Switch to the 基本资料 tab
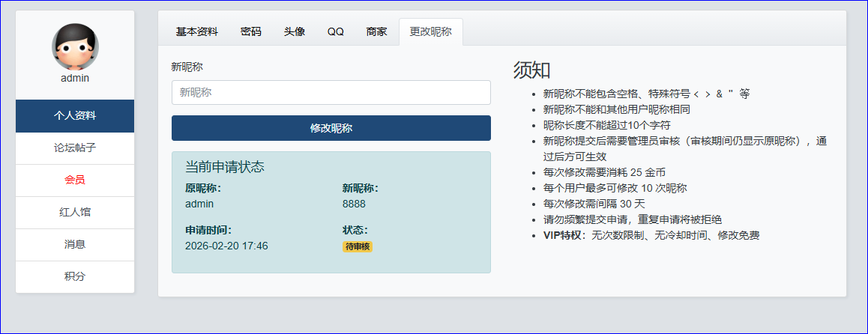Viewport: 868px width, 334px height. pos(197,32)
